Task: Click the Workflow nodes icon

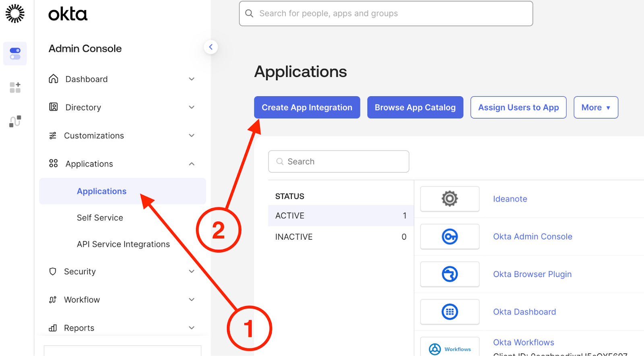Action: (x=53, y=300)
